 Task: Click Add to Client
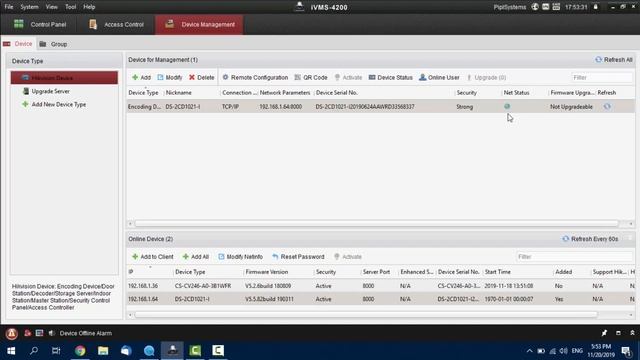[153, 257]
